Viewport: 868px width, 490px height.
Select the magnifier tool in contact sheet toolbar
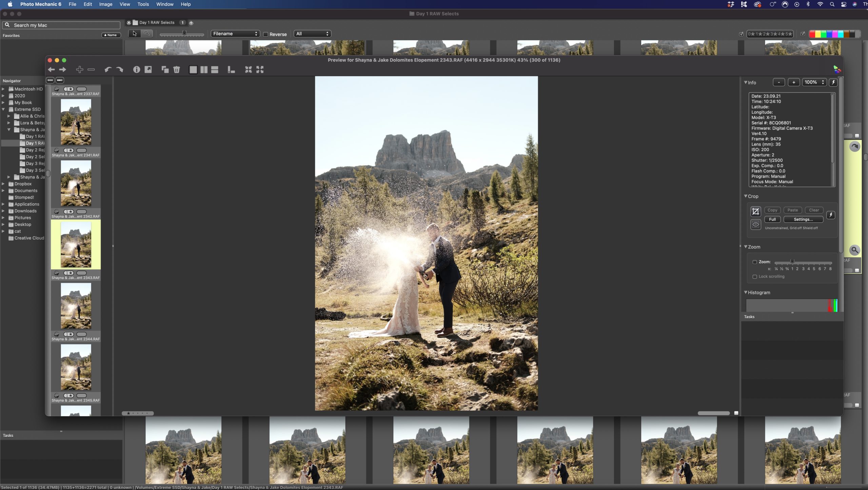click(146, 33)
